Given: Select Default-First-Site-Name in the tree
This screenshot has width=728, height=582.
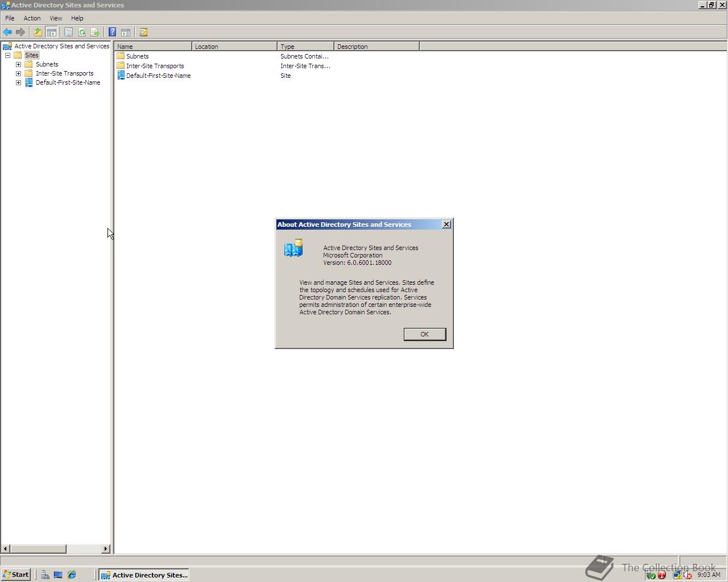Looking at the screenshot, I should pyautogui.click(x=68, y=82).
